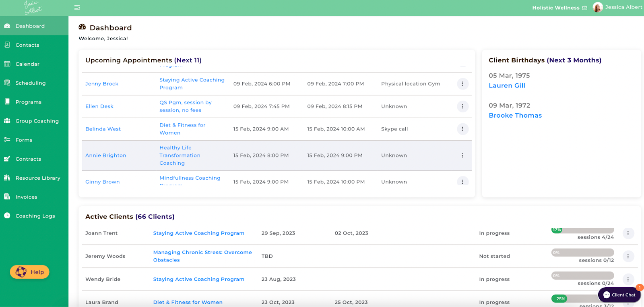
Task: Click the Help button
Action: pyautogui.click(x=30, y=272)
